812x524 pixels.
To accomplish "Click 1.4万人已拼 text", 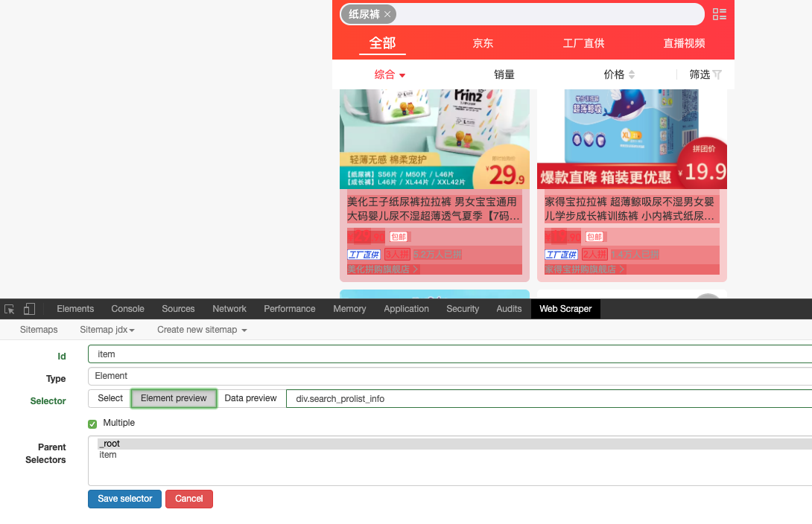I will pos(635,255).
